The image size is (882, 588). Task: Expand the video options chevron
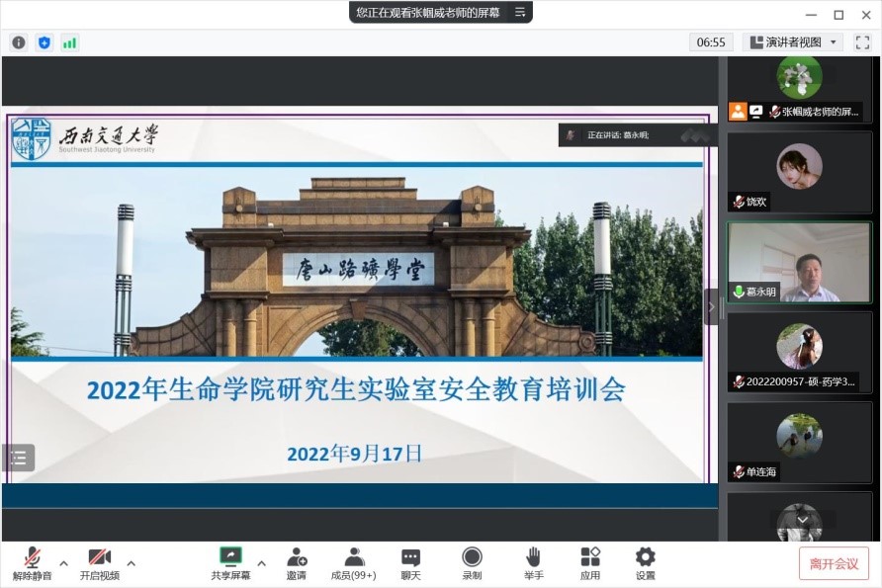tap(130, 562)
